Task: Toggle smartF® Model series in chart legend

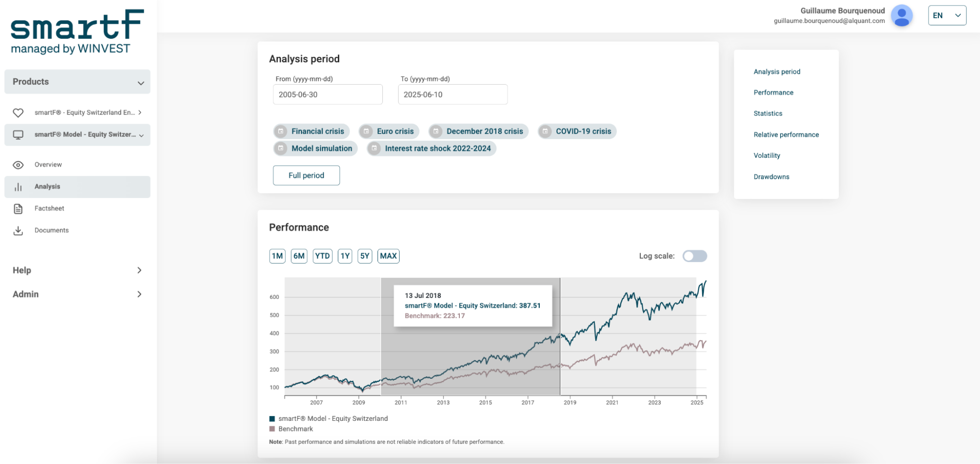Action: pyautogui.click(x=328, y=418)
